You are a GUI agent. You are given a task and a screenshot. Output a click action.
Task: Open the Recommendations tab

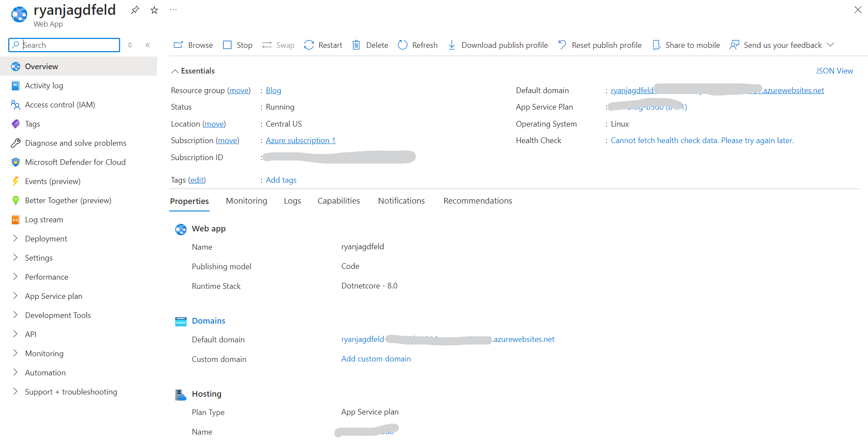point(478,201)
